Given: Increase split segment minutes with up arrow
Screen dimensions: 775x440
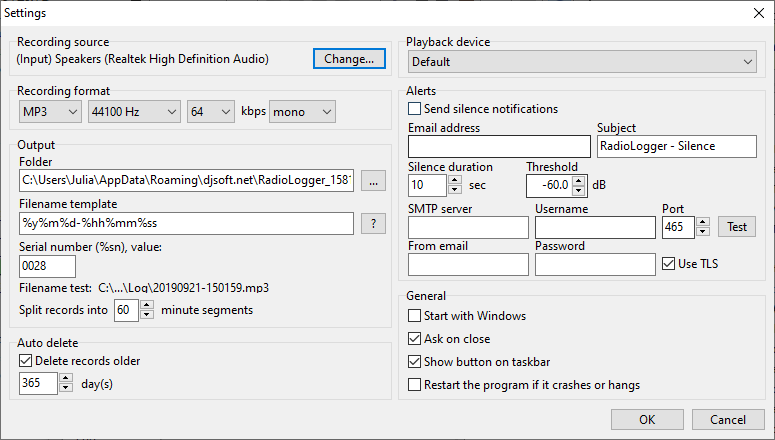Looking at the screenshot, I should [146, 305].
